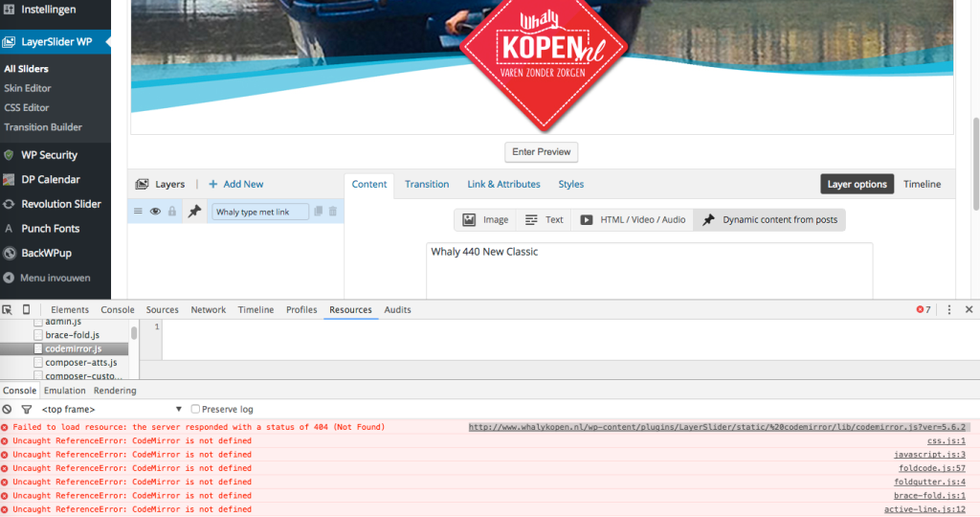Open the DevTools Sources tab
This screenshot has width=980, height=517.
163,309
